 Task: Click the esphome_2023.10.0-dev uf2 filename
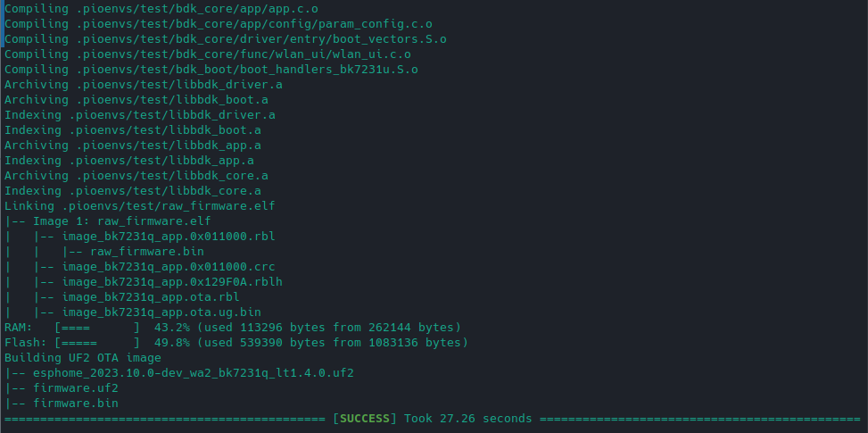click(x=194, y=373)
